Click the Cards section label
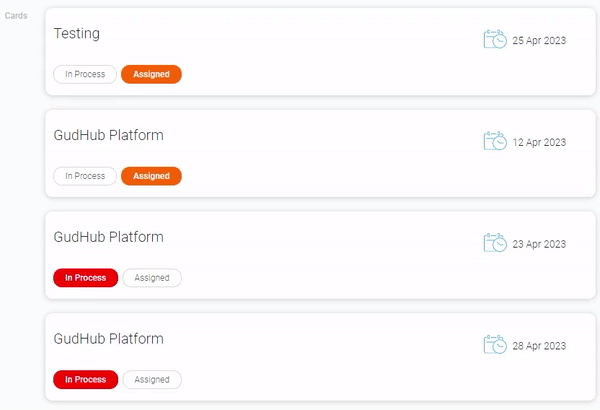600x410 pixels. pyautogui.click(x=16, y=16)
